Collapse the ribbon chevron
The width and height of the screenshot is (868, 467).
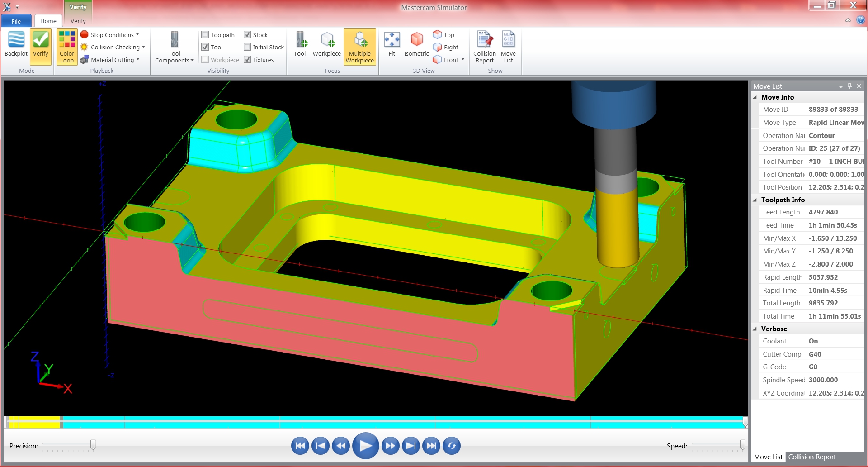[848, 20]
